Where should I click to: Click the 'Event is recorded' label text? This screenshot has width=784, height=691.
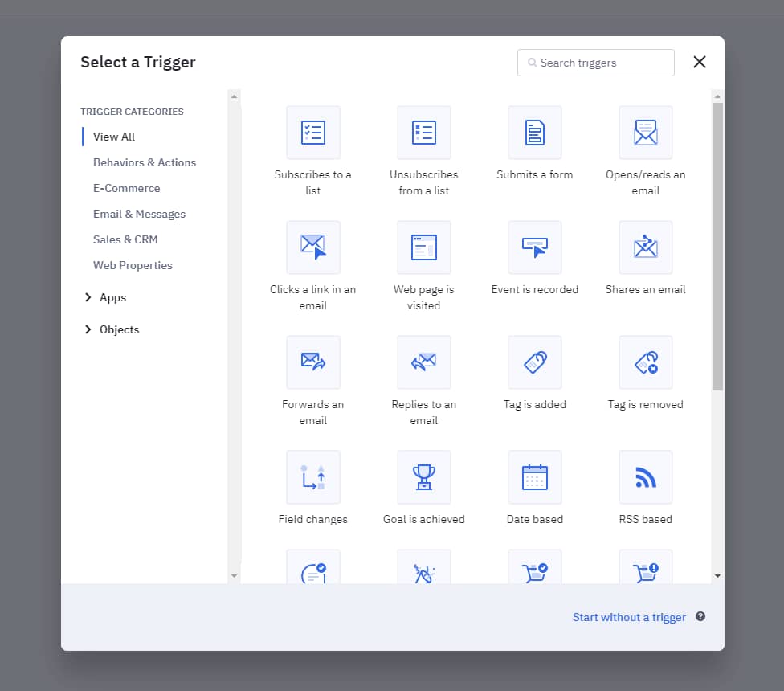[534, 289]
